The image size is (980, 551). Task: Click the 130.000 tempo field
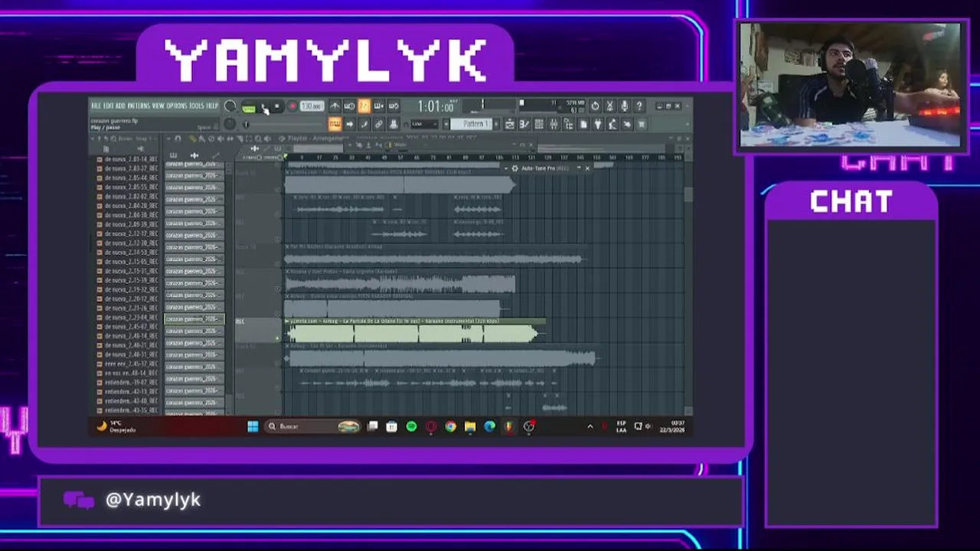click(311, 106)
